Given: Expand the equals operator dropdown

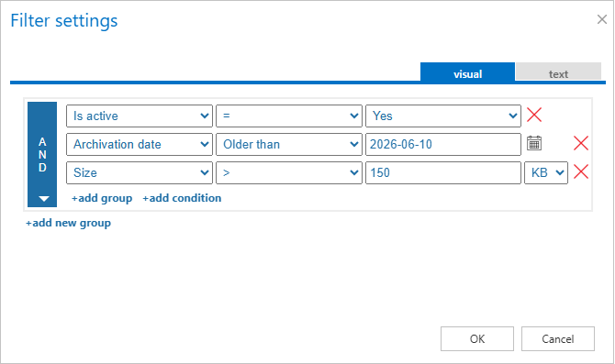Looking at the screenshot, I should pos(288,116).
